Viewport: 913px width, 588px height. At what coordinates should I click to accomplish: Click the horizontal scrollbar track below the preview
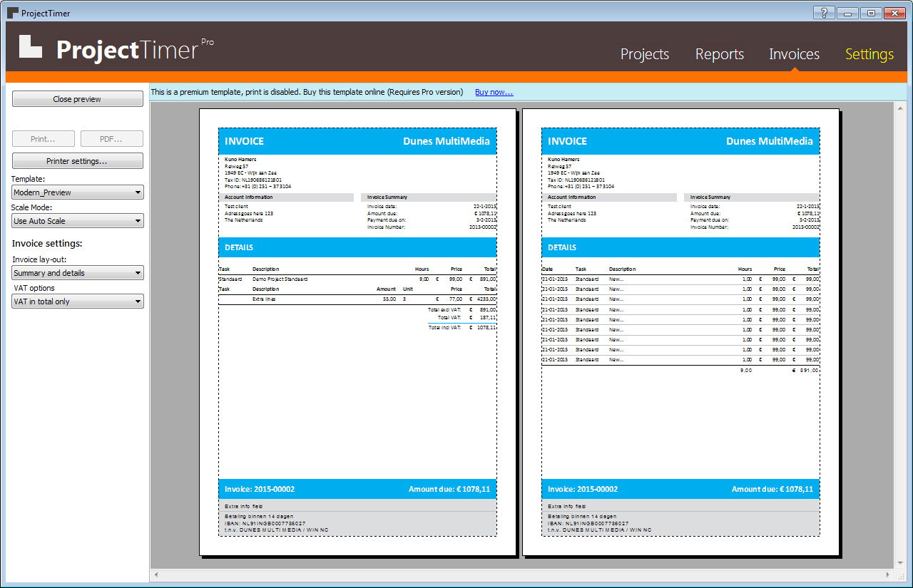(522, 574)
